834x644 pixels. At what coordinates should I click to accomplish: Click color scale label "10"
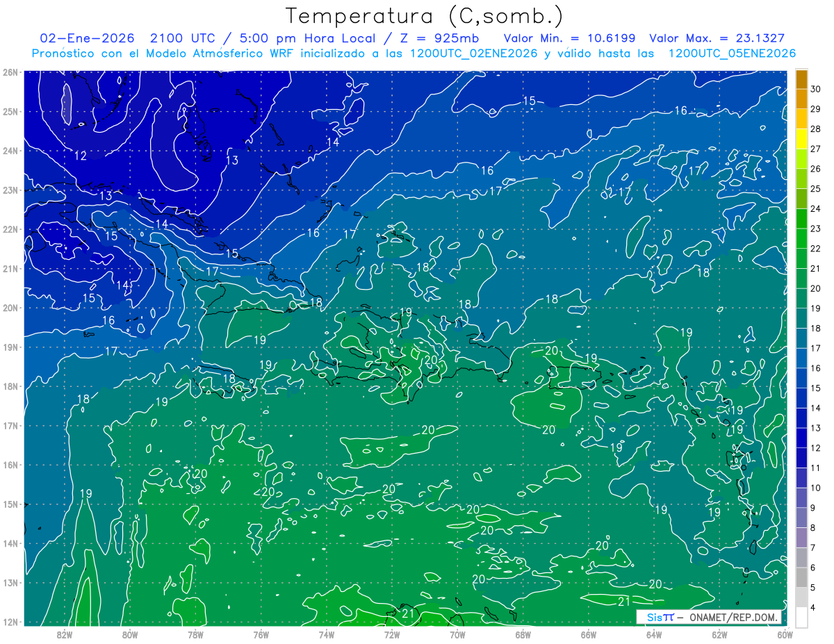(816, 488)
